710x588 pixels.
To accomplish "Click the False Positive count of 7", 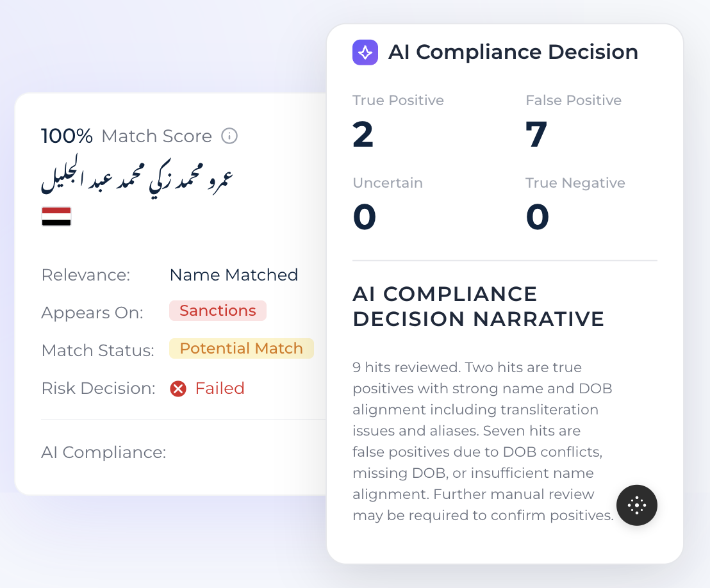I will click(x=536, y=135).
